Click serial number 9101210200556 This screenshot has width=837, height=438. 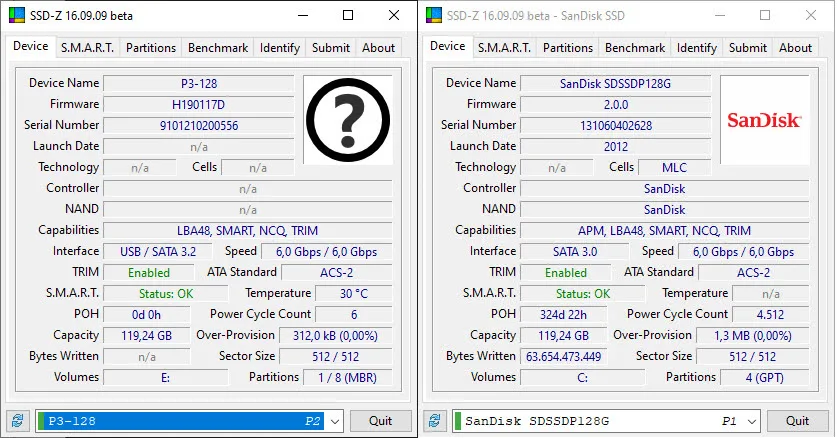(199, 125)
